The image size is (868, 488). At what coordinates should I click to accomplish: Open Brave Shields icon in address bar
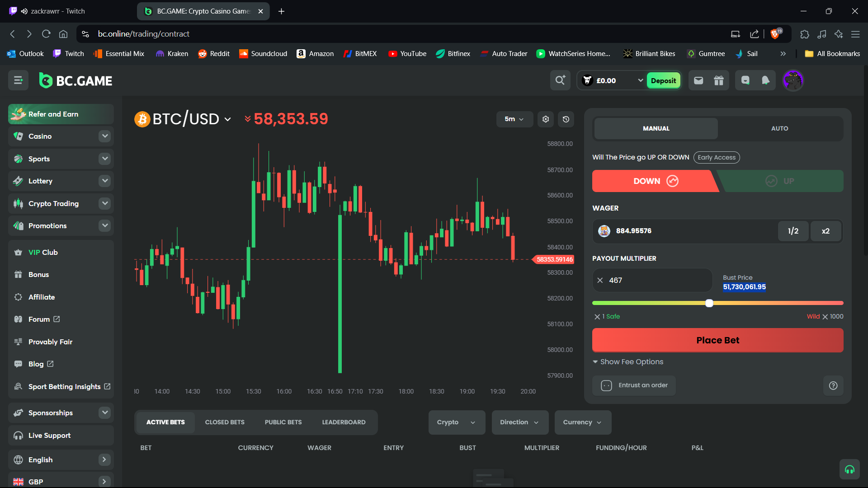point(776,34)
